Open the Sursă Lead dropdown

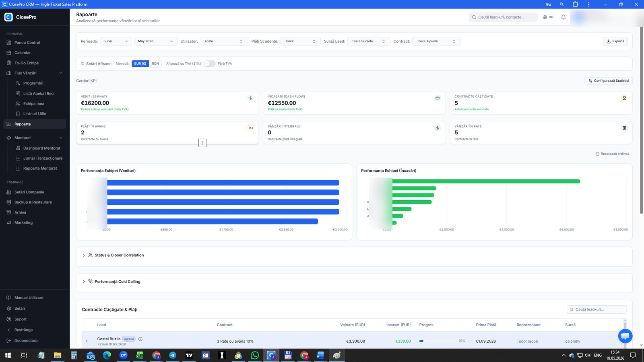click(369, 41)
